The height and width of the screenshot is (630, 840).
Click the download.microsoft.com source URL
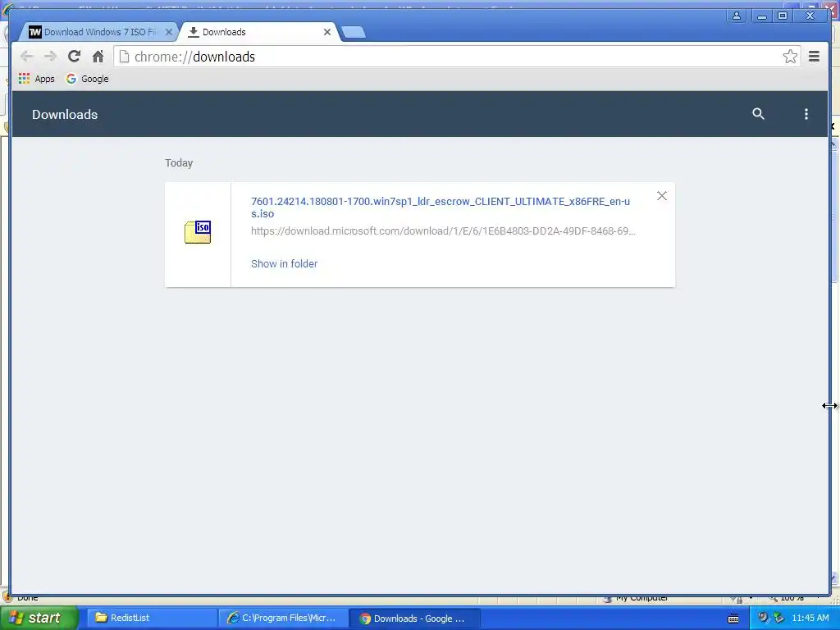pos(443,231)
